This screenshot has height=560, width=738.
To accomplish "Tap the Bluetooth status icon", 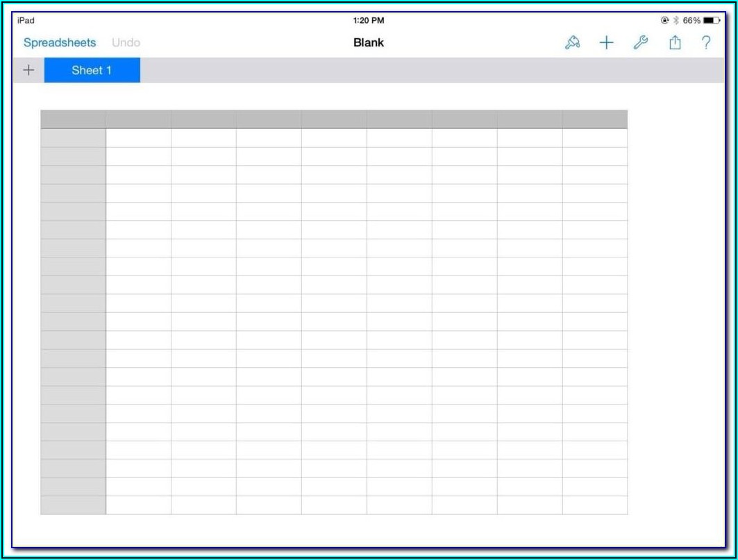I will click(x=676, y=20).
